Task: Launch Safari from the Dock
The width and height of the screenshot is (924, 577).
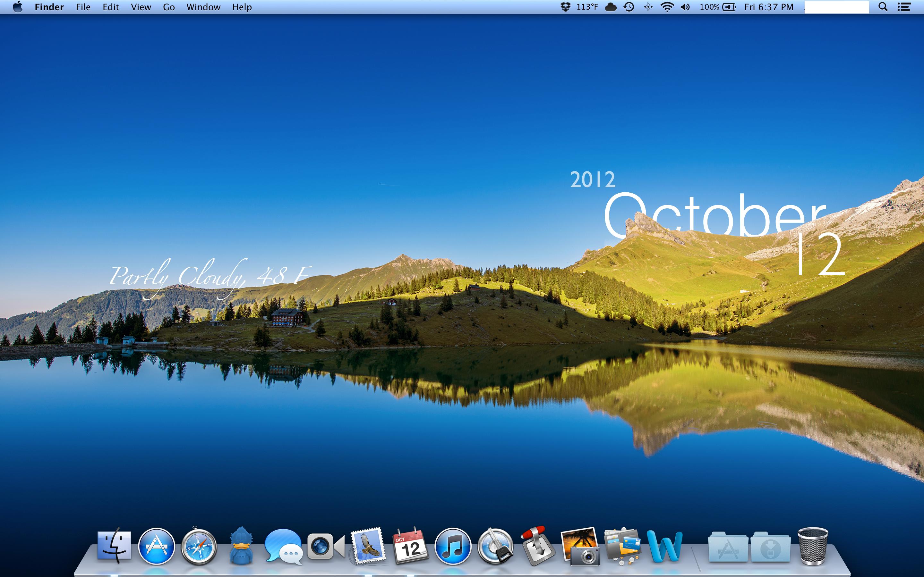Action: [x=199, y=547]
